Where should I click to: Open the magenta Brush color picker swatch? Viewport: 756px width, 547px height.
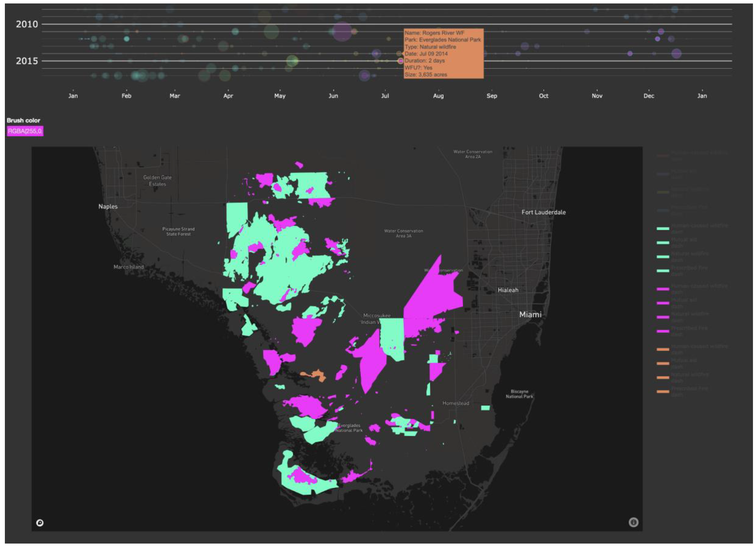(x=25, y=131)
